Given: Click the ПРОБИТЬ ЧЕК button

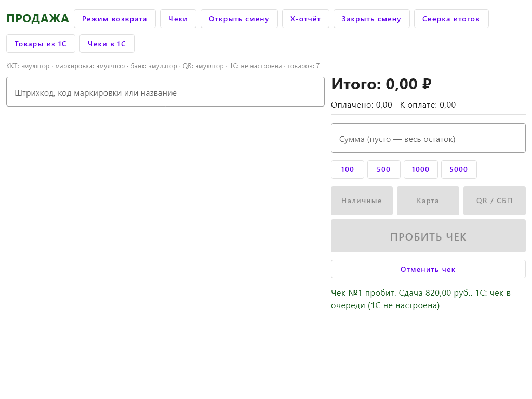Looking at the screenshot, I should [x=428, y=236].
